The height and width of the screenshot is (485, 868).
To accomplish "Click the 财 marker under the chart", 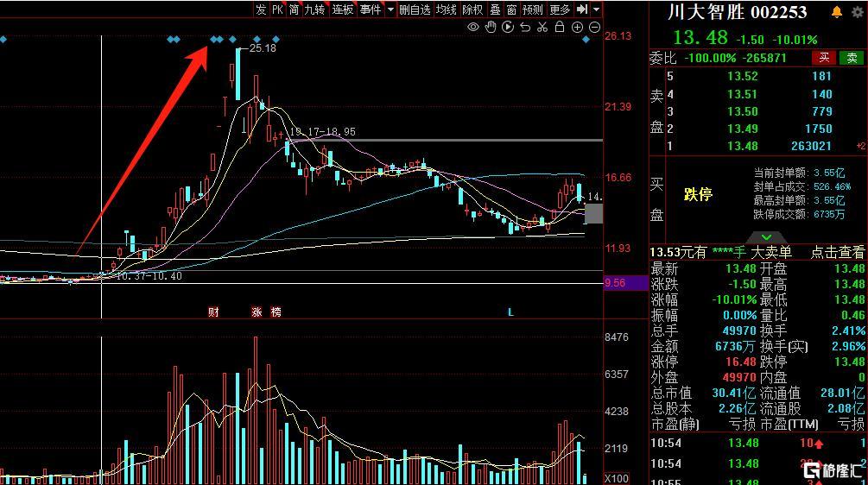I will coord(213,312).
